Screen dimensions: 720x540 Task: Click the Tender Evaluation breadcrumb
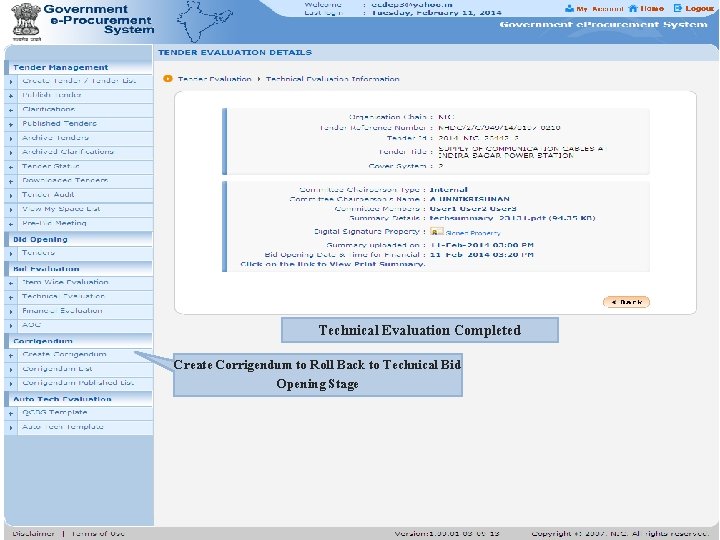214,79
